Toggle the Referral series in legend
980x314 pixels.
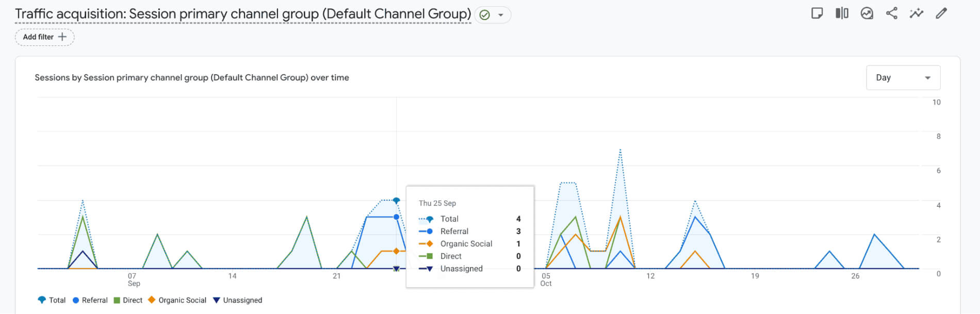[90, 300]
